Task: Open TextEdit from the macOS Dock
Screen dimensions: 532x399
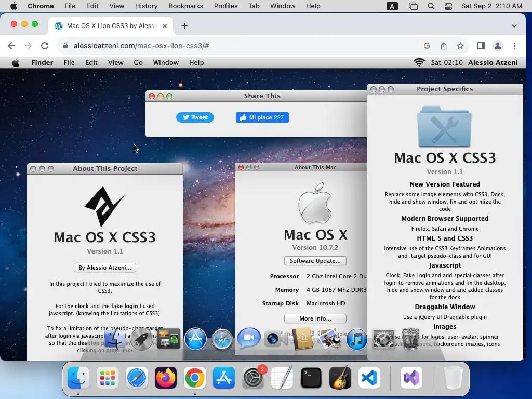Action: (x=282, y=378)
